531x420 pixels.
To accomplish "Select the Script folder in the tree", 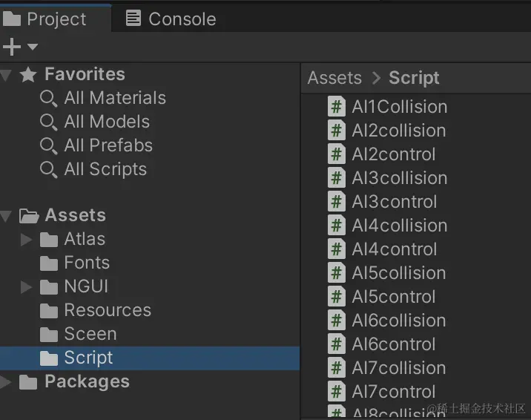I will [88, 358].
